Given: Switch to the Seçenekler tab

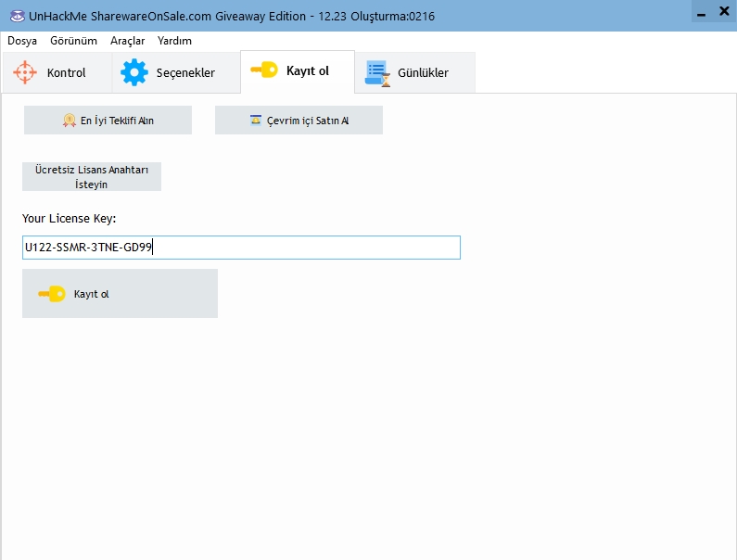Looking at the screenshot, I should click(176, 72).
